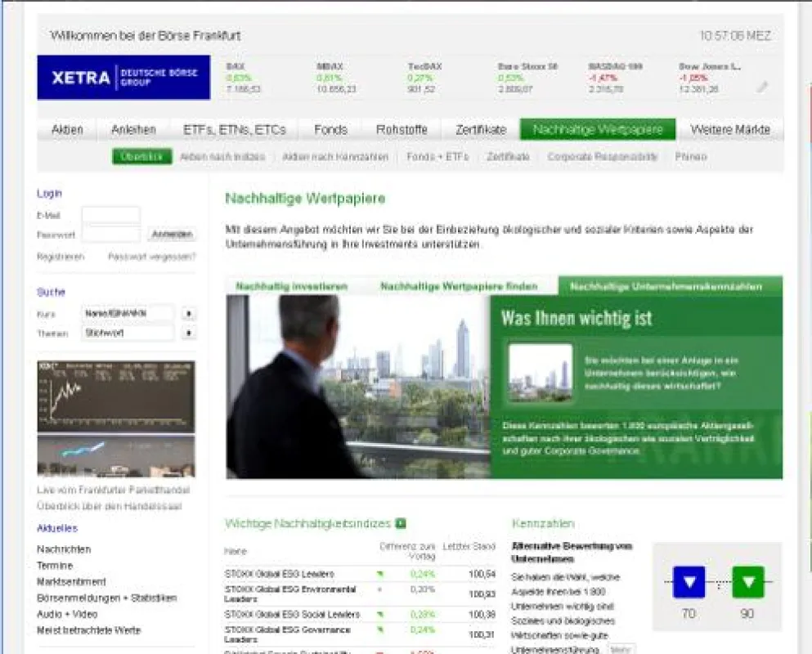The height and width of the screenshot is (654, 812).
Task: Click the STOXX Global ESG Social Leaders name
Action: pos(292,614)
